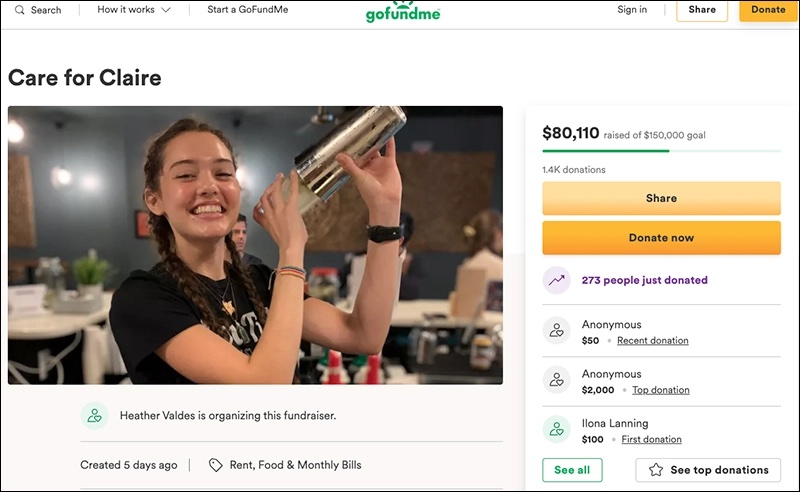The width and height of the screenshot is (800, 492).
Task: Click the See all donations button
Action: point(572,470)
